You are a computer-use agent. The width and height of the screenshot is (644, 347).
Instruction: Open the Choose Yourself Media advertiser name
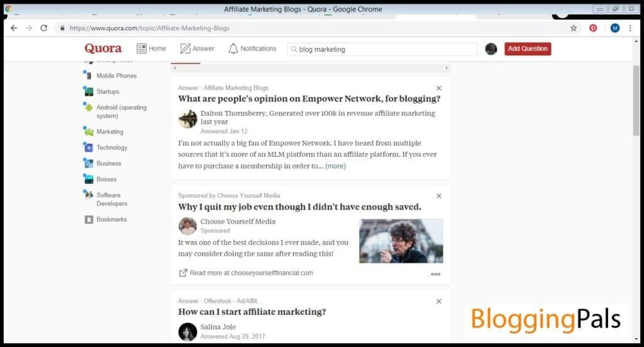click(x=238, y=221)
